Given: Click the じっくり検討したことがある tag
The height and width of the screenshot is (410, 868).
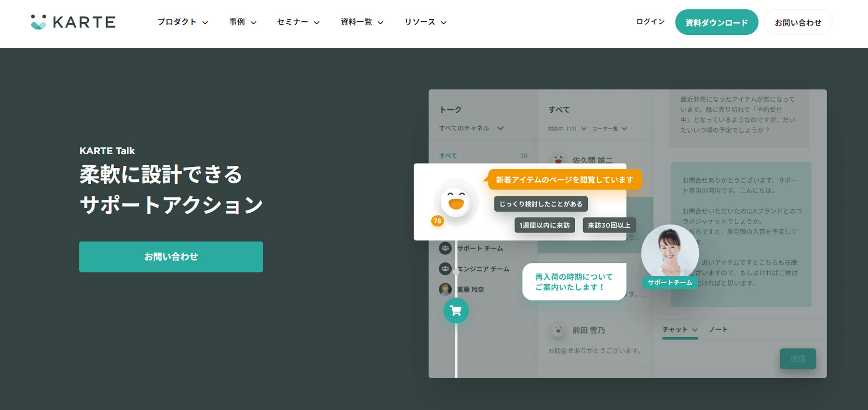Looking at the screenshot, I should coord(541,204).
